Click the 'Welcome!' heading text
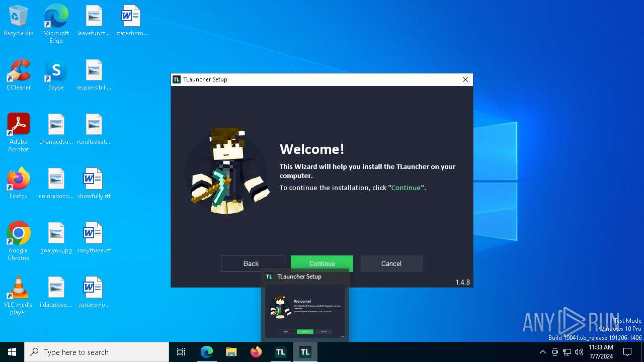This screenshot has width=644, height=362. tap(312, 149)
